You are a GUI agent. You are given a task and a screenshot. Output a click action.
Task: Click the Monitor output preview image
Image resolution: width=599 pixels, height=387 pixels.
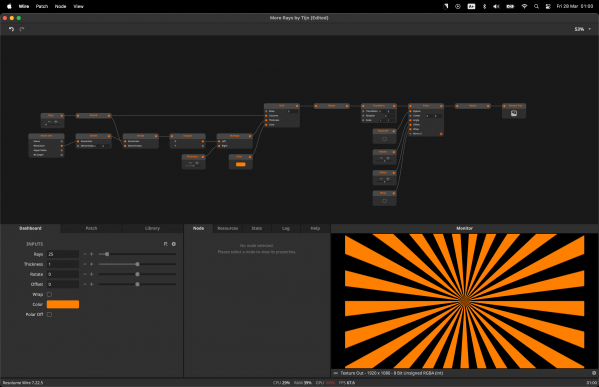(465, 301)
